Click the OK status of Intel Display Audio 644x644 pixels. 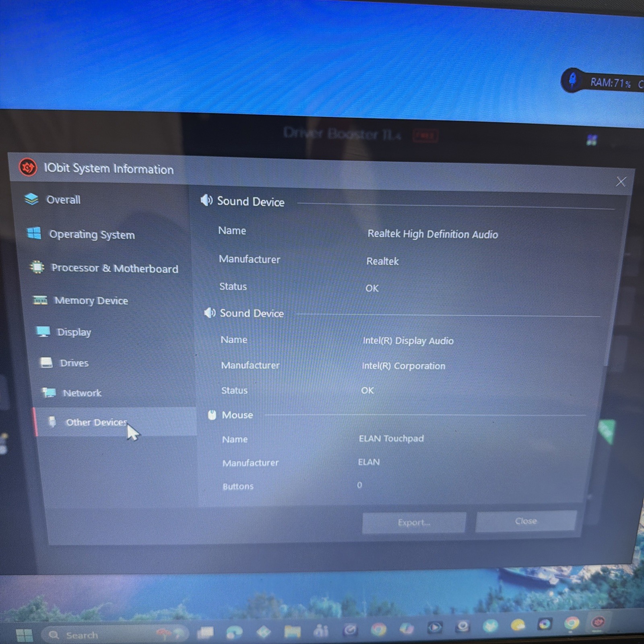tap(367, 390)
